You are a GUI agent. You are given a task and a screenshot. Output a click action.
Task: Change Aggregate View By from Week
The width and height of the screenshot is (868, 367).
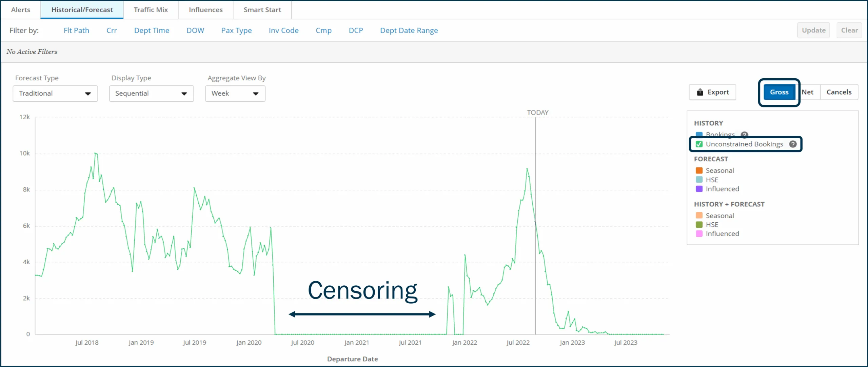pos(235,94)
